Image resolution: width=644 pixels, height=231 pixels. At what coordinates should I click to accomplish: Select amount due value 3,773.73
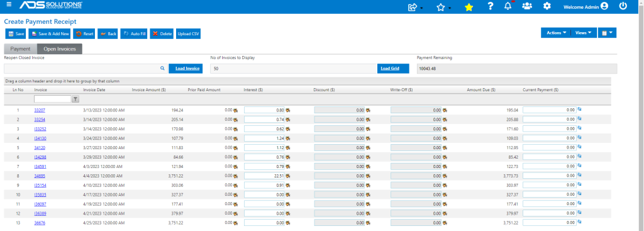(511, 176)
